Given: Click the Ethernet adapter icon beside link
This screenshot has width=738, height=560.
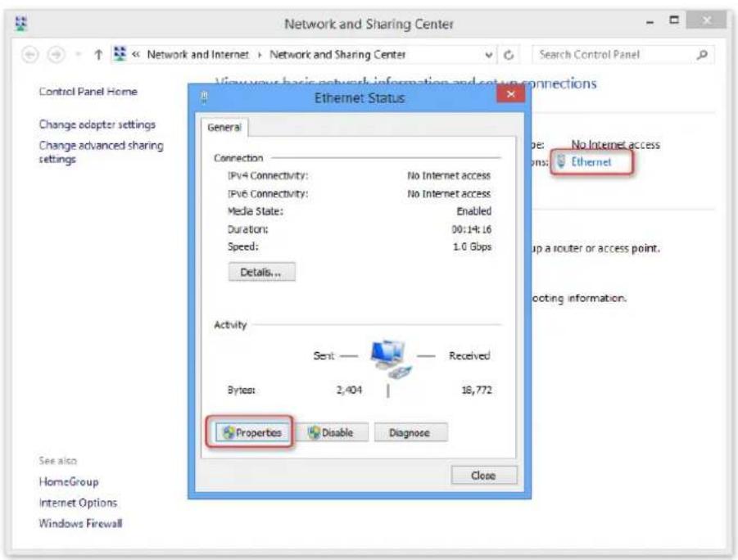Looking at the screenshot, I should (x=561, y=162).
